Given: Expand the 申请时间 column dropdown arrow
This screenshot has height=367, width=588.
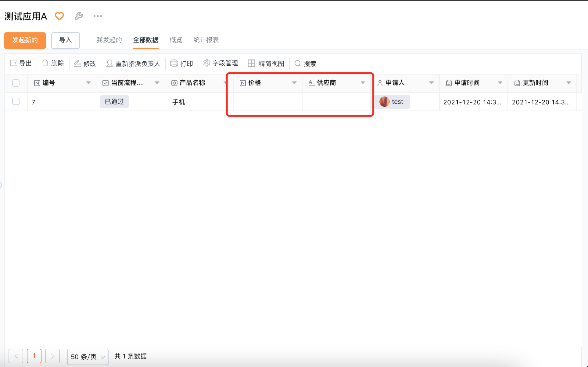Looking at the screenshot, I should tap(500, 83).
